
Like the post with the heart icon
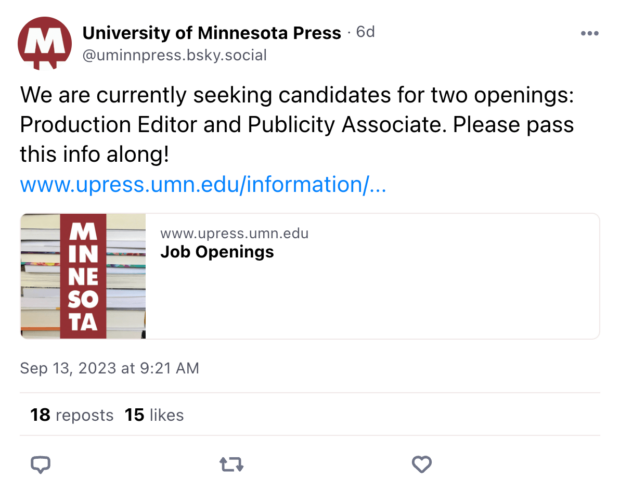coord(422,464)
